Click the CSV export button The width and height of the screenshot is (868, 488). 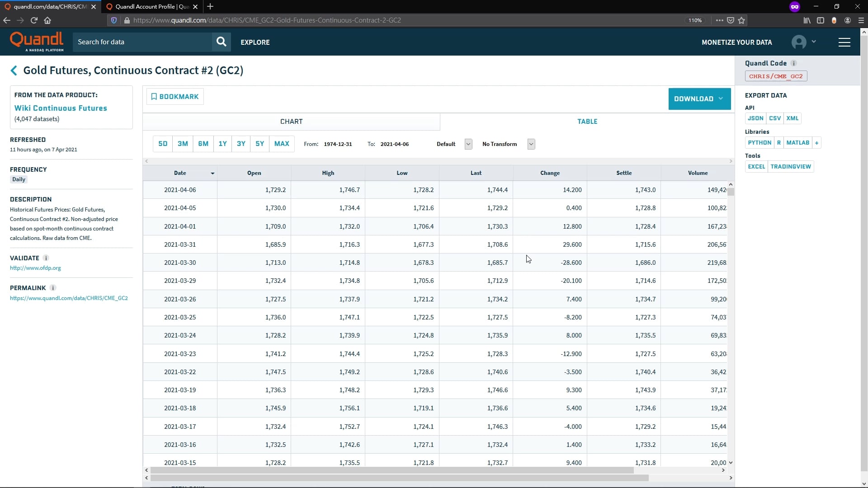pyautogui.click(x=774, y=118)
